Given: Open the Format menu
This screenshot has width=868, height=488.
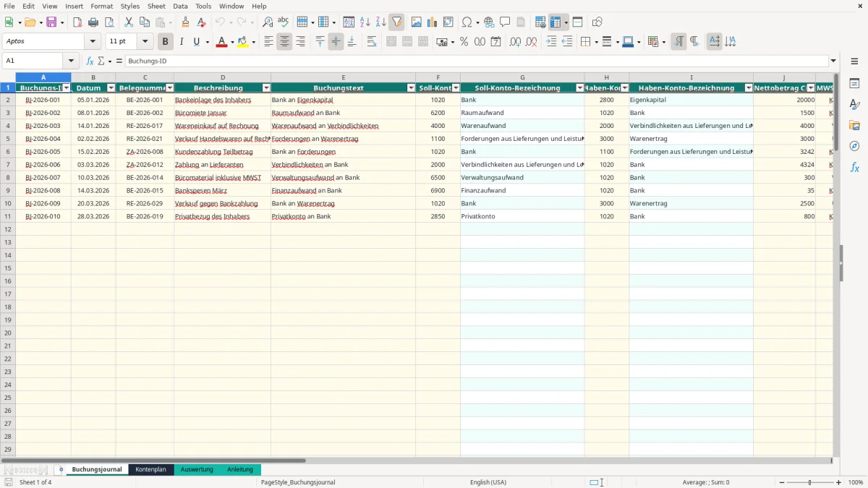Looking at the screenshot, I should (102, 6).
